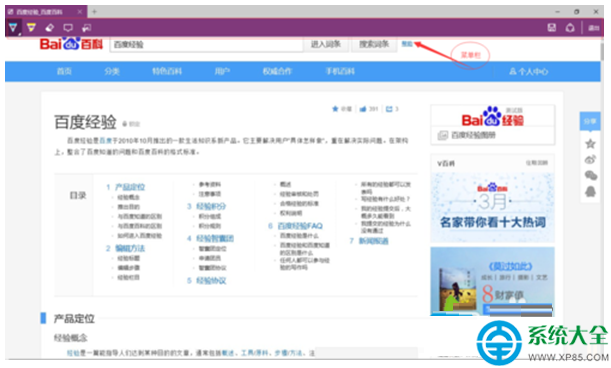The width and height of the screenshot is (611, 368).
Task: Add a typed note with comment icon
Action: tap(68, 28)
